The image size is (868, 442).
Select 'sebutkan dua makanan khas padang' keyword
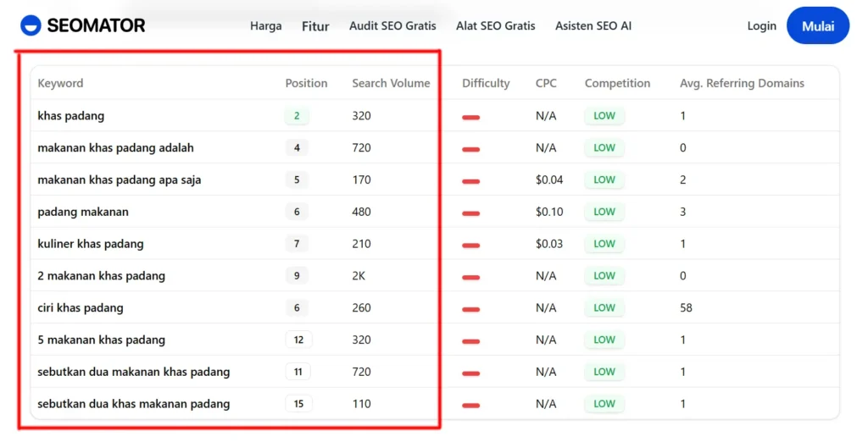[x=133, y=372]
